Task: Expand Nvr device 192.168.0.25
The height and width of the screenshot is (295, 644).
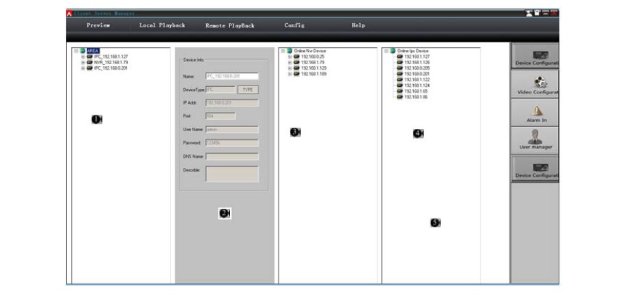Action: pyautogui.click(x=290, y=57)
